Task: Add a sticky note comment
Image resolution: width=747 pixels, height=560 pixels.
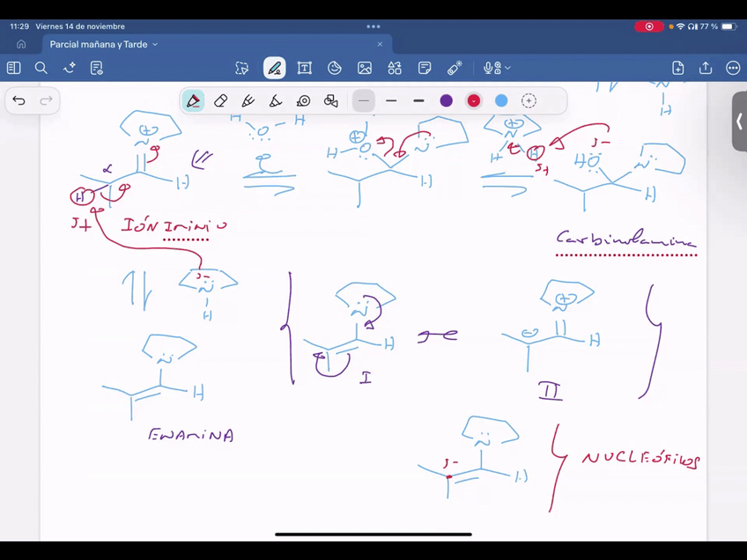Action: (x=425, y=68)
